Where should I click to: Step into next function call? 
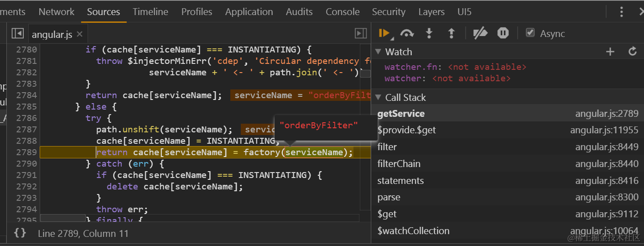pos(429,33)
